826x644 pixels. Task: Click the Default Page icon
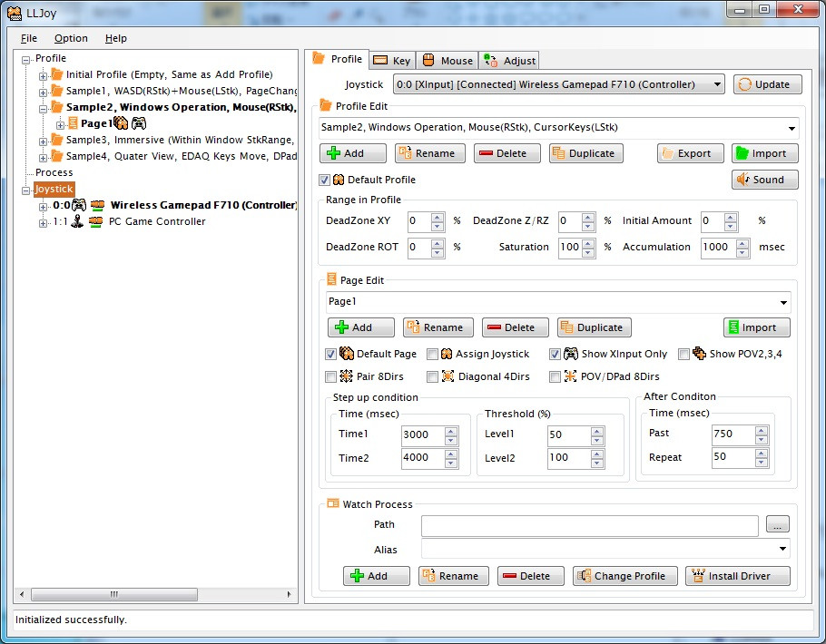347,354
